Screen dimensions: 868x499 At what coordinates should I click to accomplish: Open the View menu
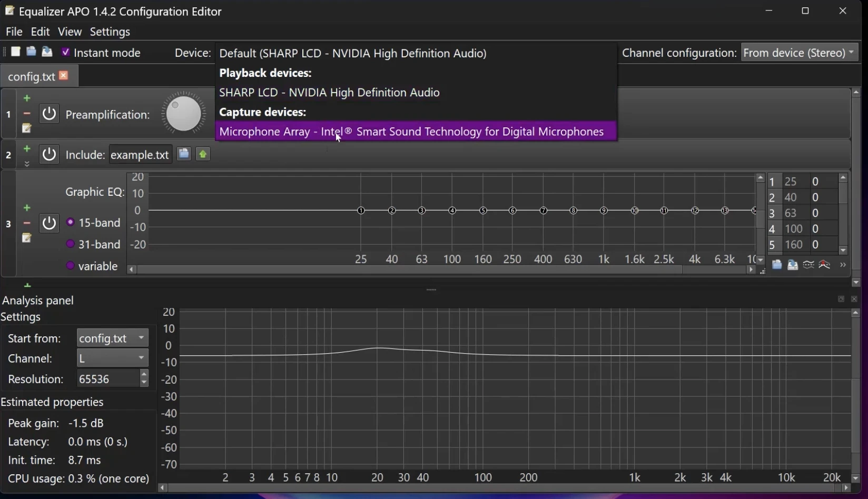click(70, 32)
